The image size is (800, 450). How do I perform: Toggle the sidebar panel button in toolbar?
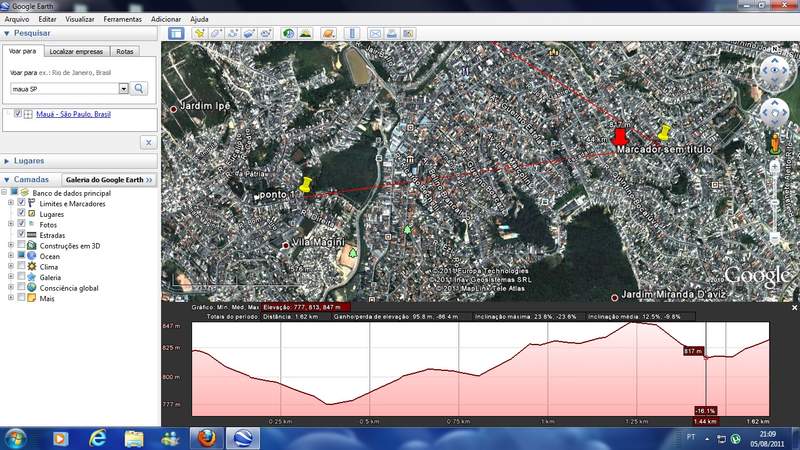click(x=176, y=34)
